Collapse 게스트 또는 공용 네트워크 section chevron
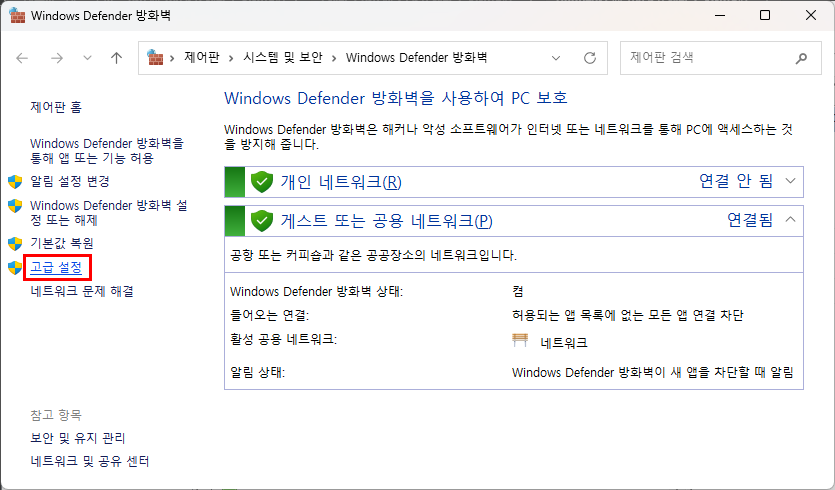 click(x=791, y=219)
